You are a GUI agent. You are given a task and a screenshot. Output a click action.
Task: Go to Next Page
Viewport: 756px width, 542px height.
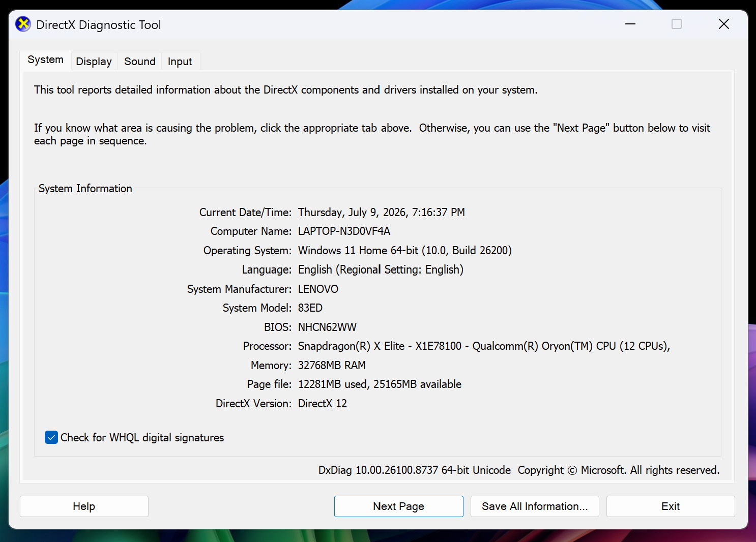(x=399, y=506)
